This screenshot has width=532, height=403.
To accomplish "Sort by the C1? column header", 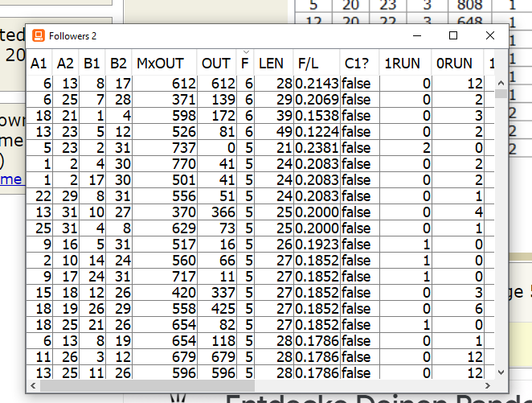I will [360, 64].
